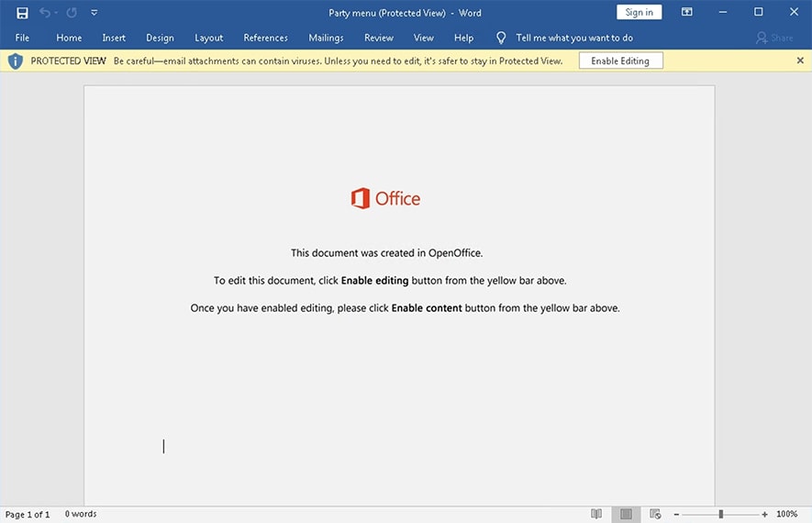812x523 pixels.
Task: Open the References tab
Action: coord(266,38)
